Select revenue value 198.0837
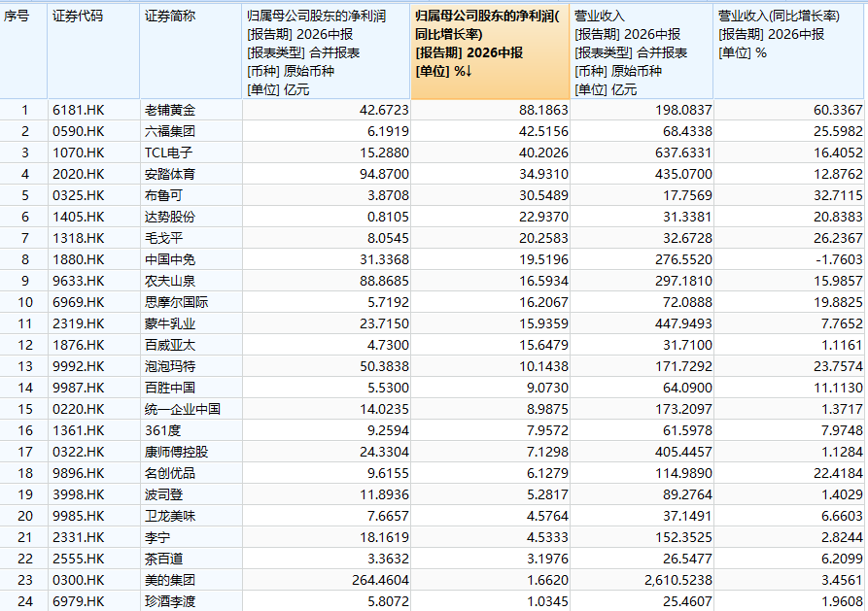The width and height of the screenshot is (868, 611). (x=683, y=110)
